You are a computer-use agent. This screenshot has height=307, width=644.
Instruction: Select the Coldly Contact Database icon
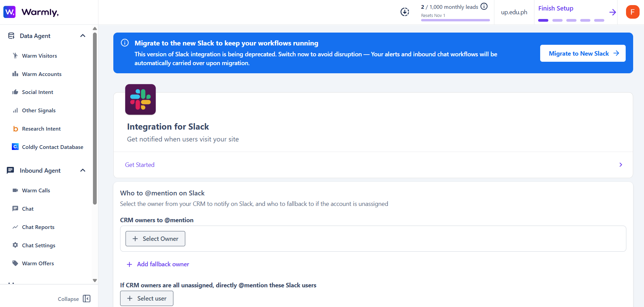[15, 147]
